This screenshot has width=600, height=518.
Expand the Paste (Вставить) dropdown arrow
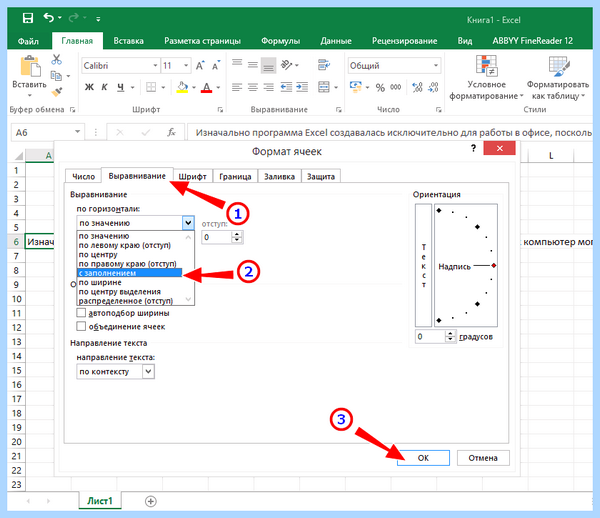29,95
